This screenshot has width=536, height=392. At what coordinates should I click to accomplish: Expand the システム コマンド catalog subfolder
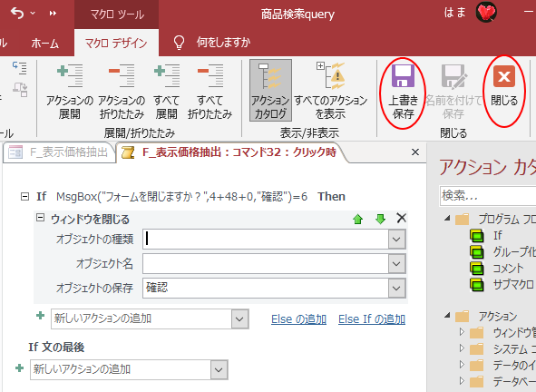click(462, 348)
